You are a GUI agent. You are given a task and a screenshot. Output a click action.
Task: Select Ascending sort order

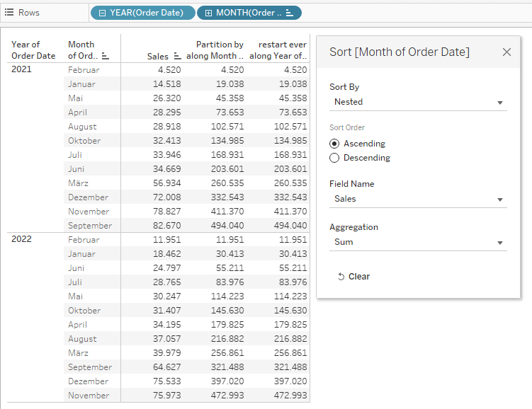point(334,144)
